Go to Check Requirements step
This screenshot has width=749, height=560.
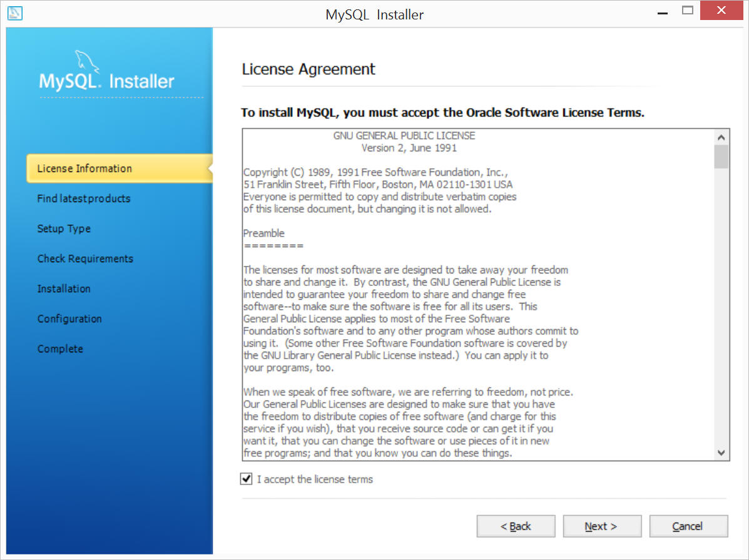coord(85,258)
